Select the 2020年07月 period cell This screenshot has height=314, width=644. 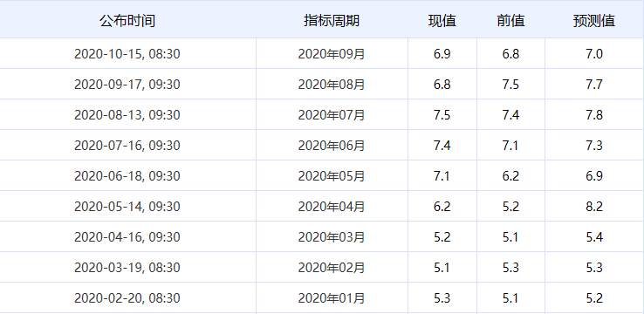(332, 115)
